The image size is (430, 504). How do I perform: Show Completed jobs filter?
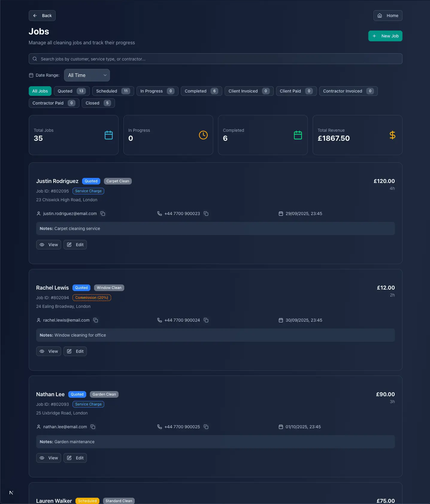click(202, 91)
